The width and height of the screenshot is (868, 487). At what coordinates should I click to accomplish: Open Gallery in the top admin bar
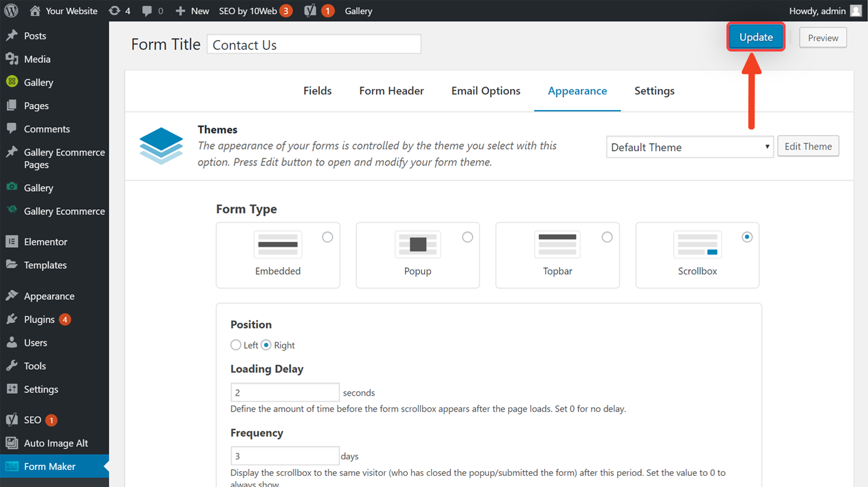[x=359, y=11]
